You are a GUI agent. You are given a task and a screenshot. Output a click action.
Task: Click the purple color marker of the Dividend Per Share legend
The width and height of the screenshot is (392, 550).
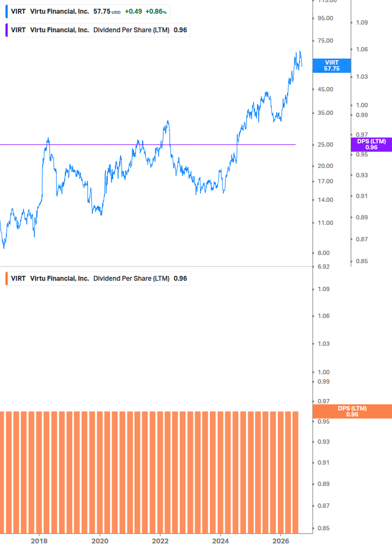[7, 30]
